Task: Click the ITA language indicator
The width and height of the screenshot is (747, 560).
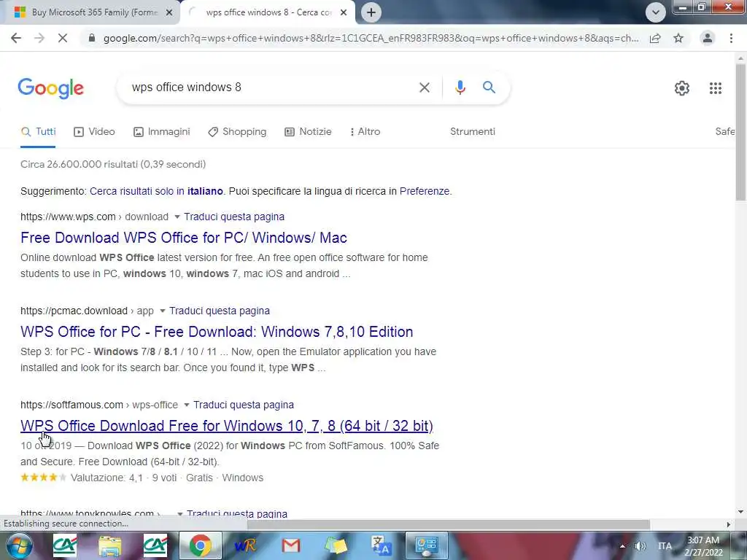Action: [665, 546]
